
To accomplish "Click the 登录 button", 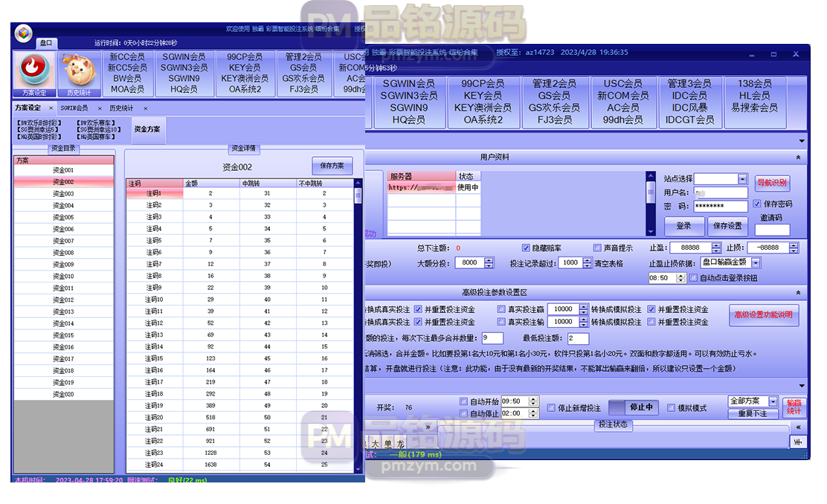I will click(683, 226).
